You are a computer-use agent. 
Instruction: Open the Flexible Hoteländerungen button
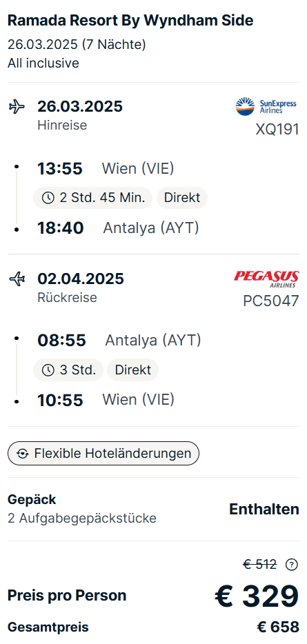(103, 454)
